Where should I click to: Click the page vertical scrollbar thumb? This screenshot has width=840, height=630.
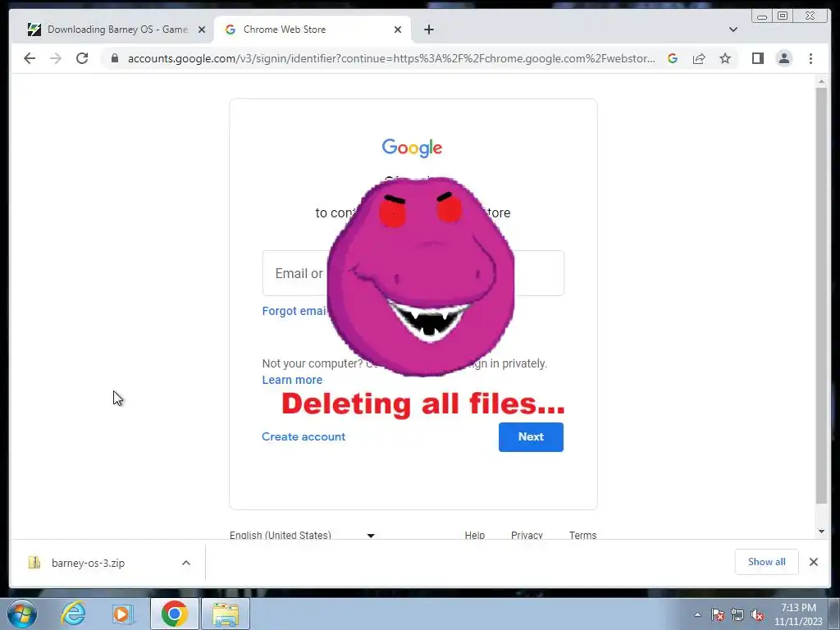coord(821,295)
